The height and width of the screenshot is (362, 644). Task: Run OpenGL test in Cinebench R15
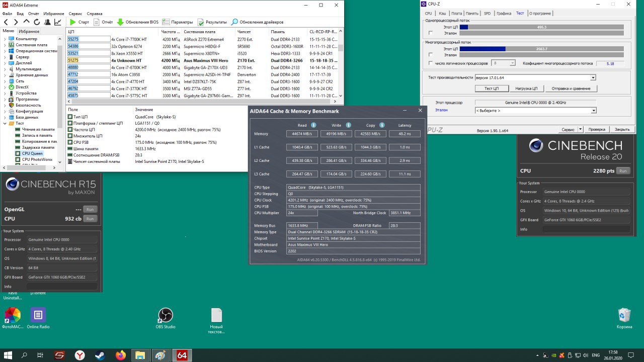tap(90, 209)
